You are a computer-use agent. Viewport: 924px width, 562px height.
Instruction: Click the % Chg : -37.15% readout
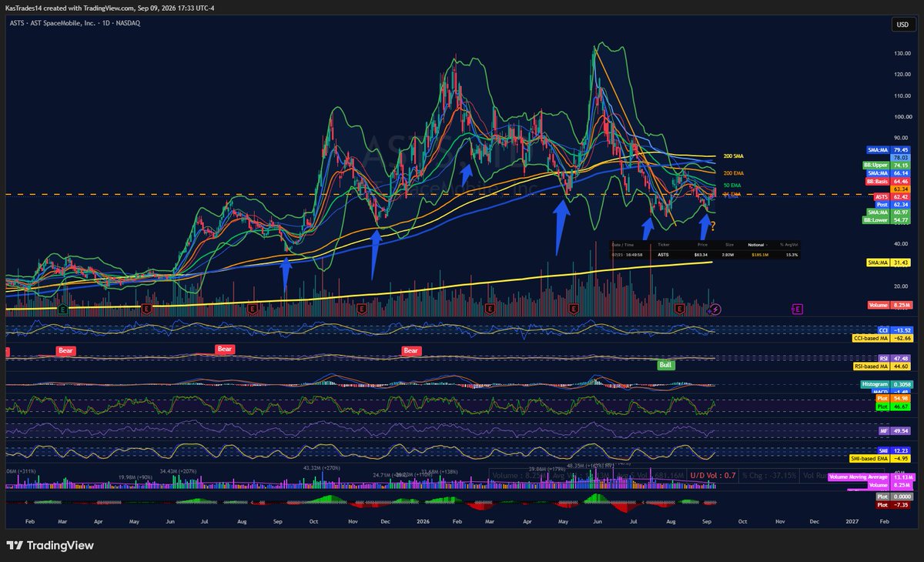pyautogui.click(x=771, y=476)
